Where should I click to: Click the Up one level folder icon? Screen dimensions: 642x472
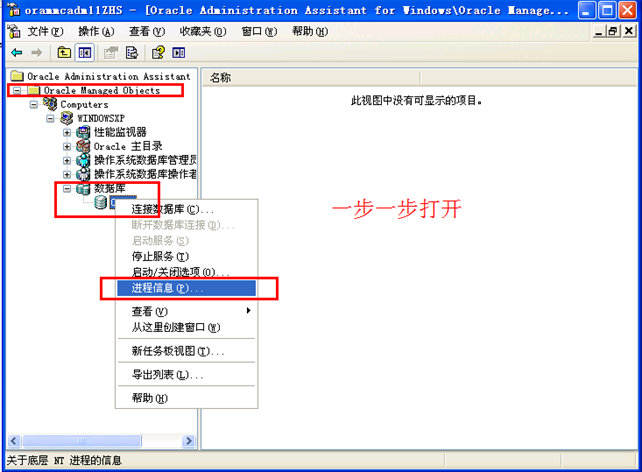click(x=64, y=52)
